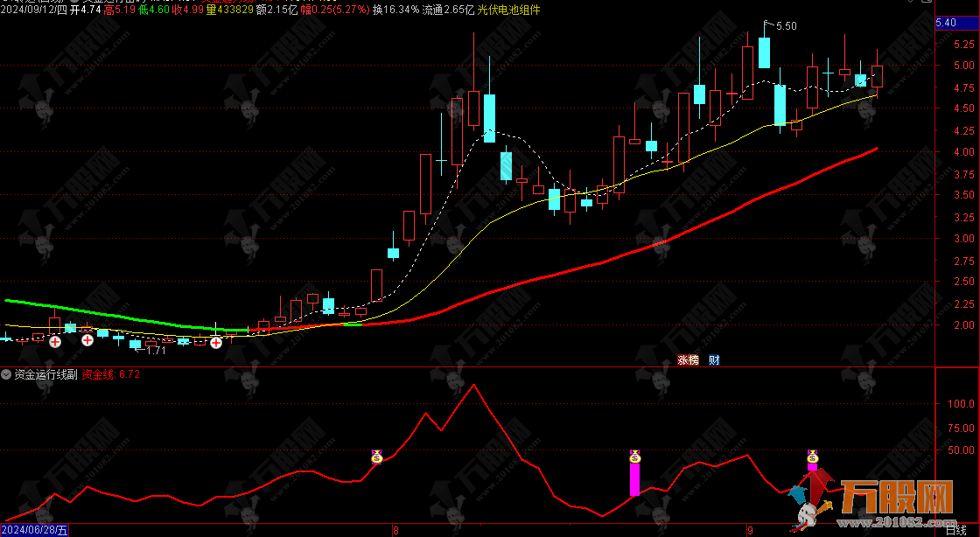
Task: Click the 5.25 price axis label
Action: 963,45
